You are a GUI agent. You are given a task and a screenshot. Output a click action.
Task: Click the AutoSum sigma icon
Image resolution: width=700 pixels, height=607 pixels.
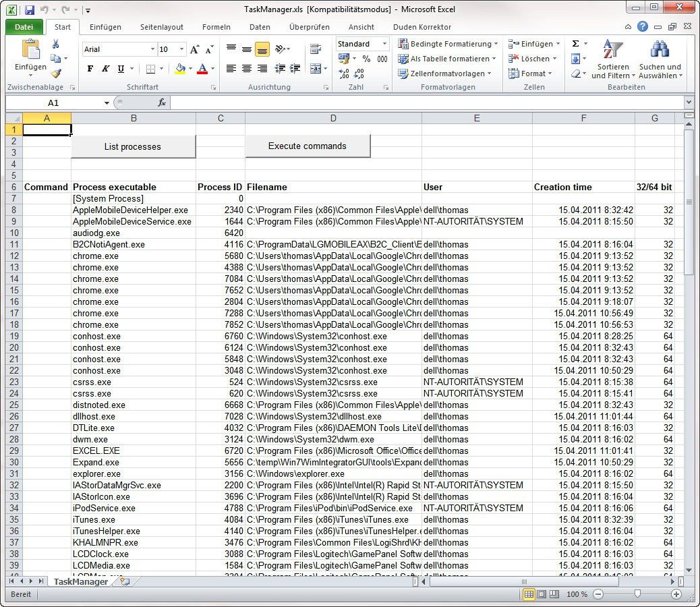[x=575, y=43]
